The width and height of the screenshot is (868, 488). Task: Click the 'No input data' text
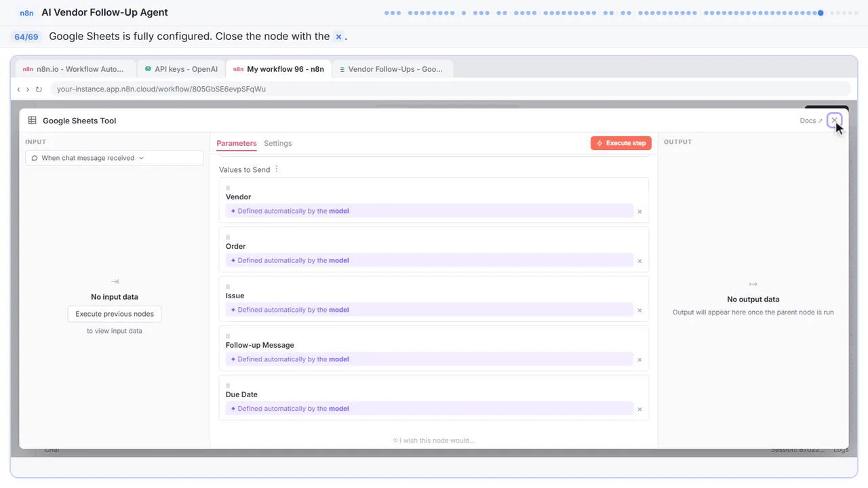115,297
